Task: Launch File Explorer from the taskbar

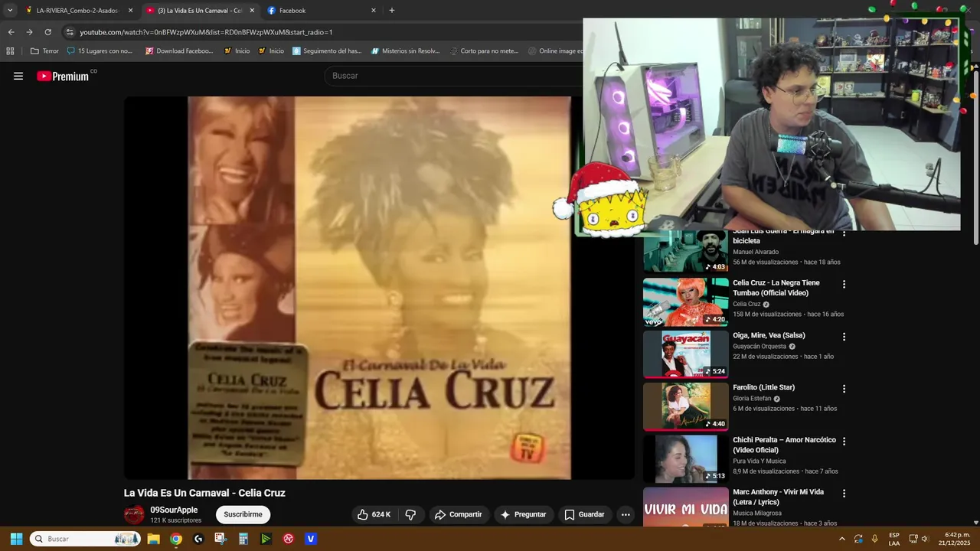Action: coord(153,539)
